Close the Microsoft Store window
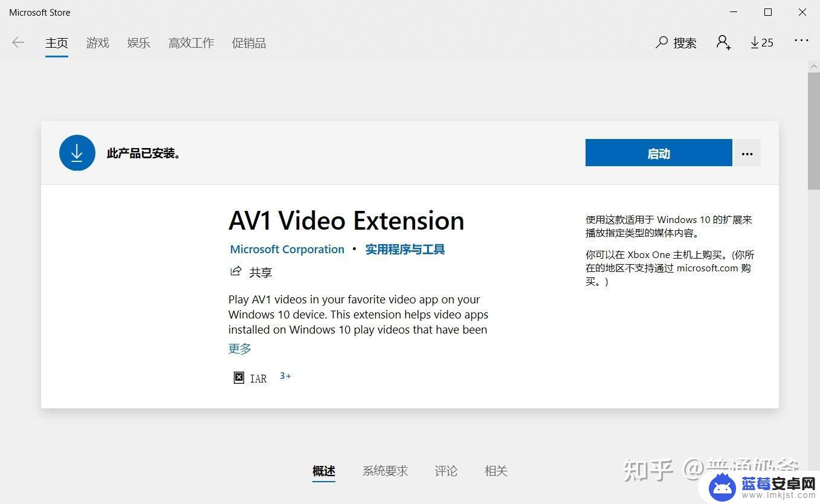Image resolution: width=820 pixels, height=504 pixels. click(x=802, y=12)
